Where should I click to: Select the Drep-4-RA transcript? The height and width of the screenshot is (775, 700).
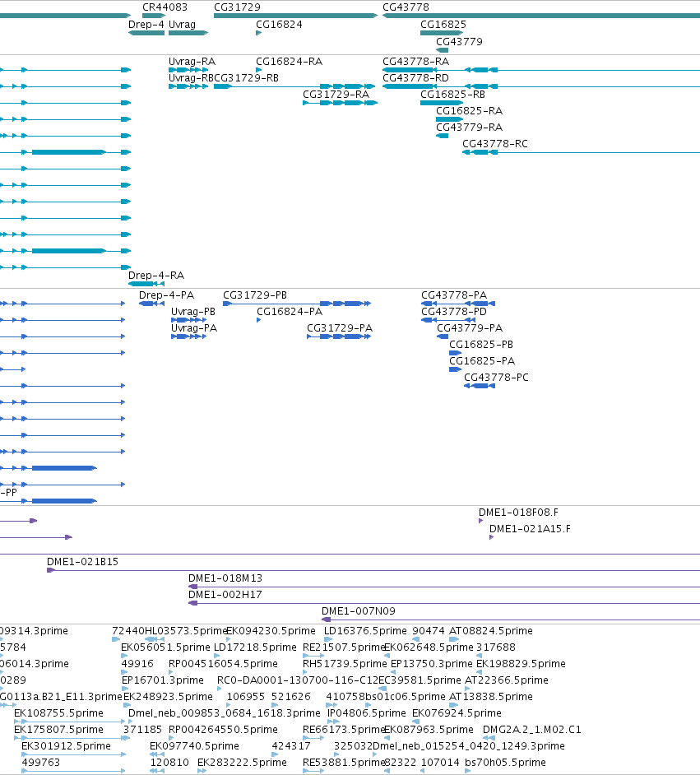coord(146,284)
